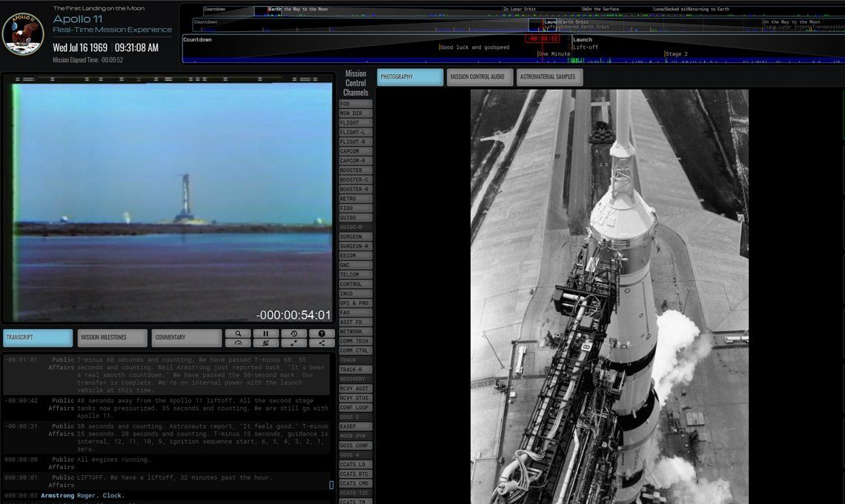This screenshot has width=845, height=504.
Task: Jump to 'Good luck and godspeed' timeline marker
Action: [474, 47]
